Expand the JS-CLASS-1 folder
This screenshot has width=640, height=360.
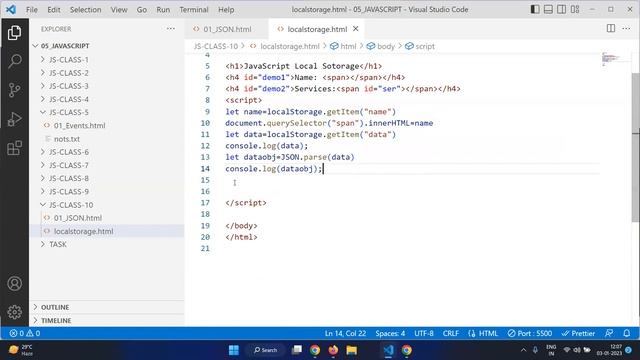tap(107, 60)
